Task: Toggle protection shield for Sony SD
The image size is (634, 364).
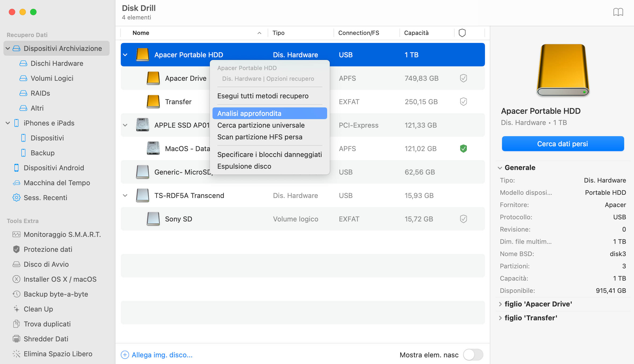Action: coord(463,219)
